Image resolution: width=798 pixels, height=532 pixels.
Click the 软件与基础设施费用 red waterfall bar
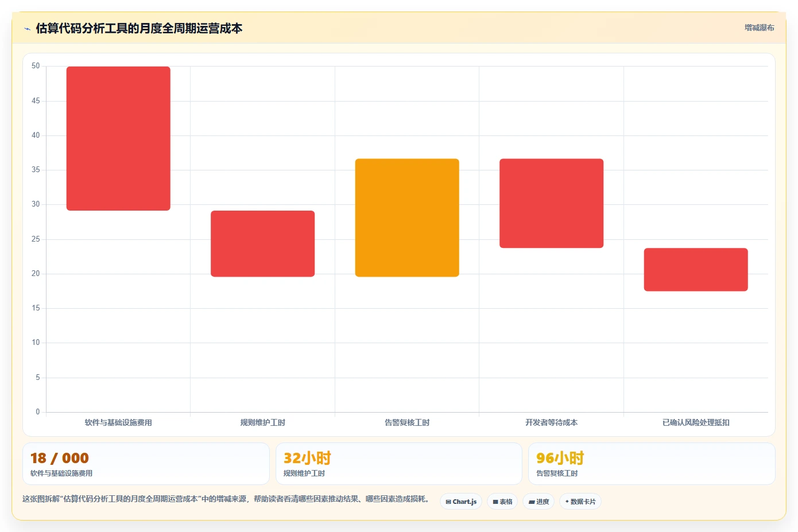pos(118,138)
